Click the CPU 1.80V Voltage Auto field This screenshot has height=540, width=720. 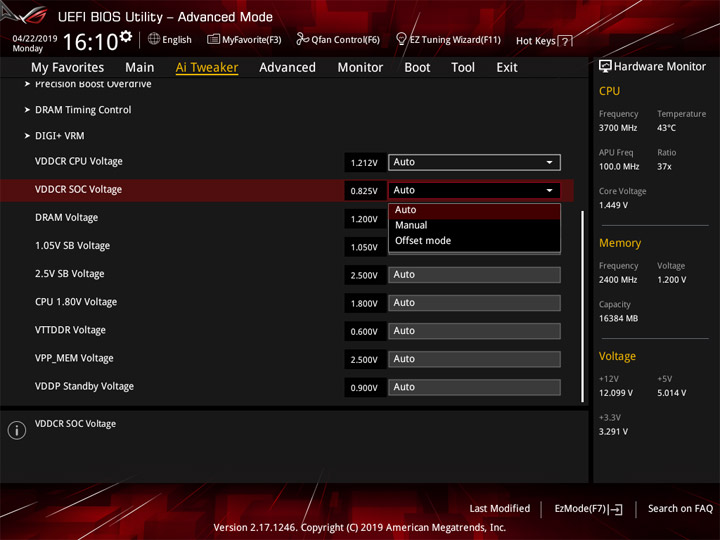pos(474,303)
